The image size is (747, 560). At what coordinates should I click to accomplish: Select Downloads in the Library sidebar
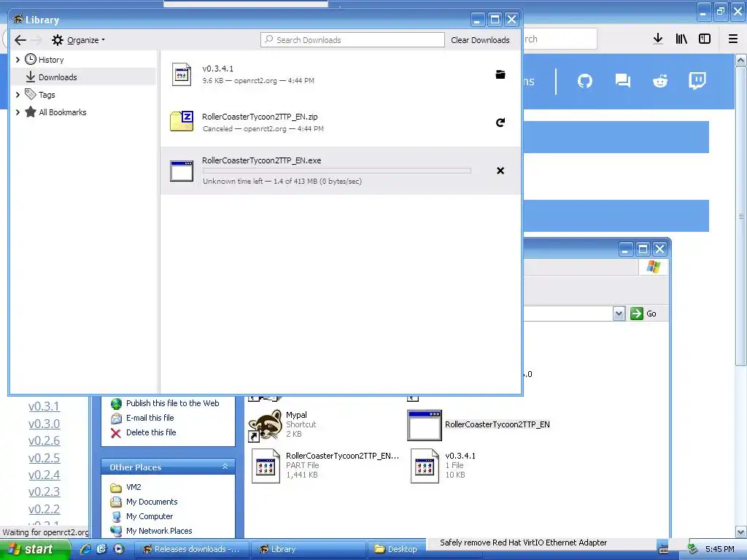click(57, 77)
